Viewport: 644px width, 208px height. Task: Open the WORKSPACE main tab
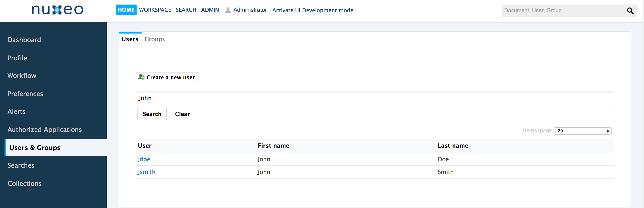click(x=155, y=10)
